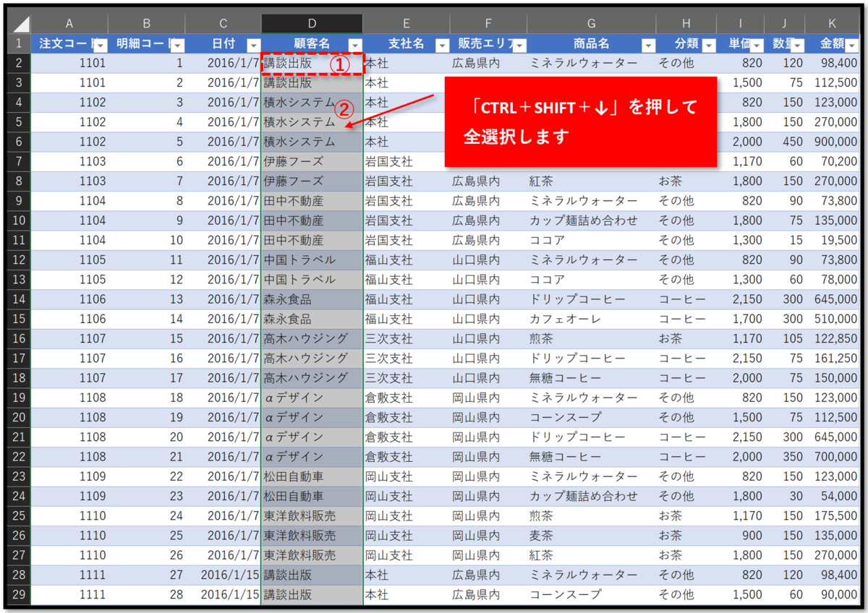Select row 15 header
The height and width of the screenshot is (613, 868).
click(x=18, y=318)
